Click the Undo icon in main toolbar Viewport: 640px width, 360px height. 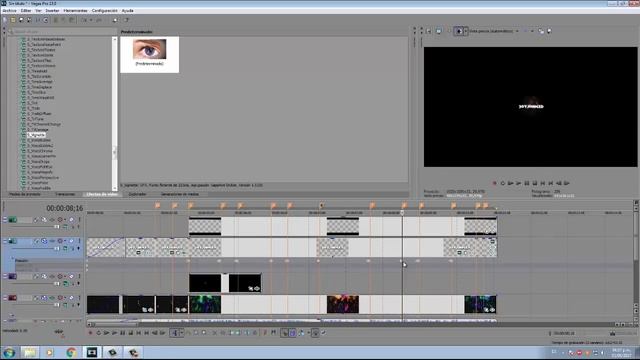pyautogui.click(x=84, y=20)
